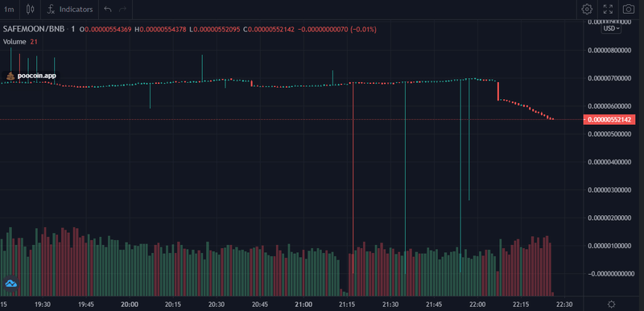Viewport: 644px width, 311px height.
Task: Open the Indicators menu
Action: (x=70, y=9)
